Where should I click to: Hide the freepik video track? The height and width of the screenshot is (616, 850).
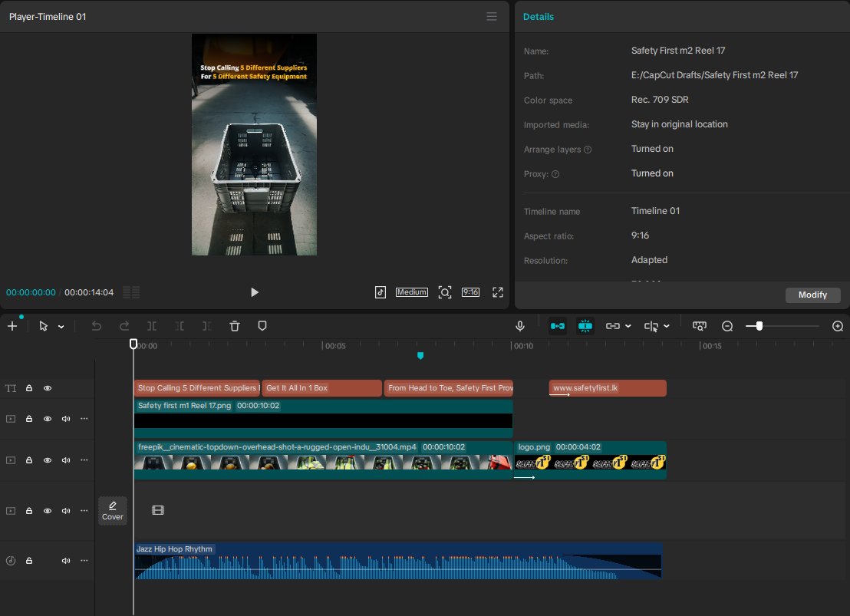pyautogui.click(x=48, y=460)
